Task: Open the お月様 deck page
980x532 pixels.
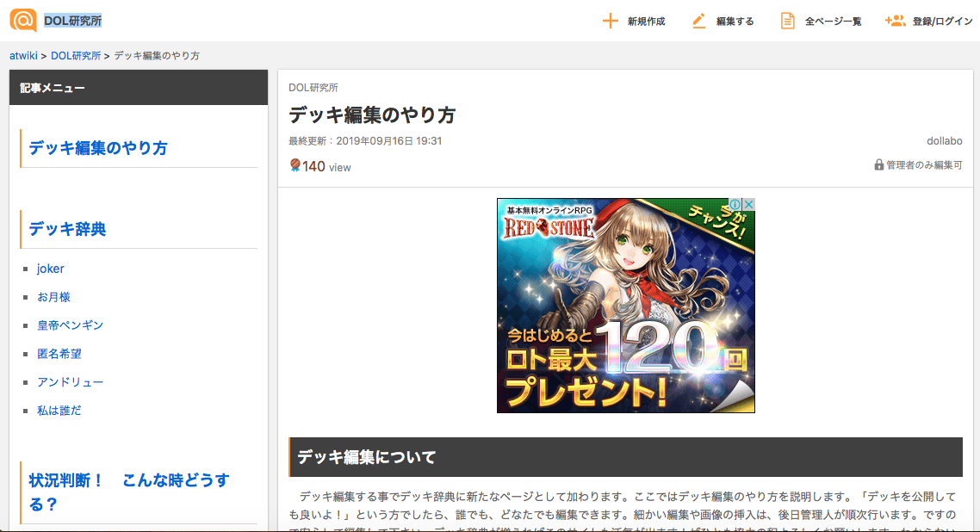Action: coord(53,297)
